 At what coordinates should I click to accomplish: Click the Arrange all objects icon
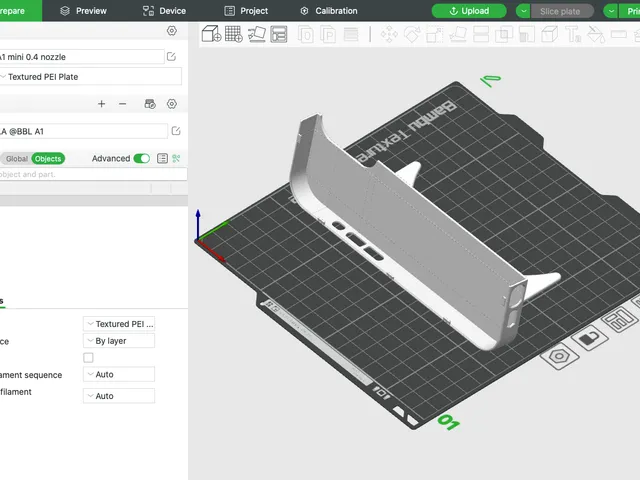pos(279,34)
